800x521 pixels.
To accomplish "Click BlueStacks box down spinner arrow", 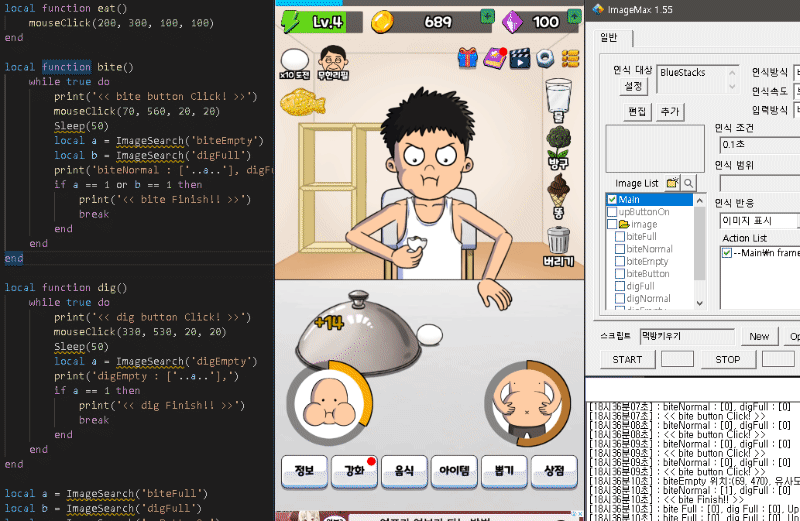I will click(732, 87).
